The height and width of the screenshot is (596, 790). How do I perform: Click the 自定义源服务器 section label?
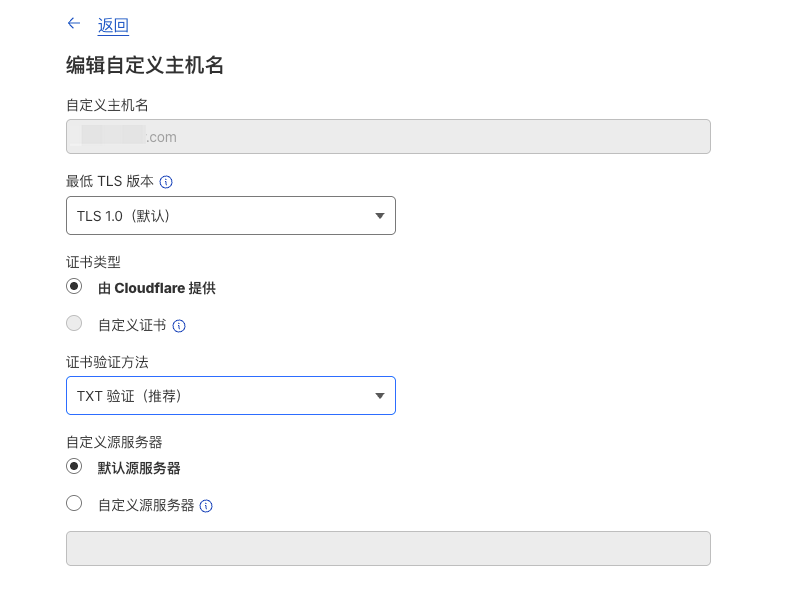pos(114,442)
